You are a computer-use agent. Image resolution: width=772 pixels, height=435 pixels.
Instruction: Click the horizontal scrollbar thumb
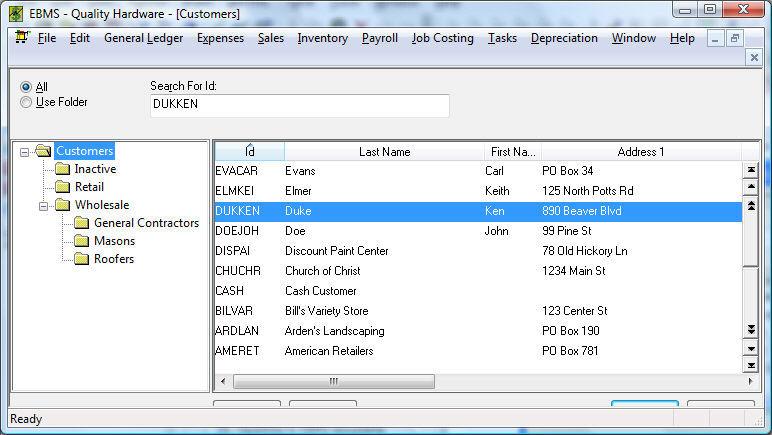pos(333,381)
